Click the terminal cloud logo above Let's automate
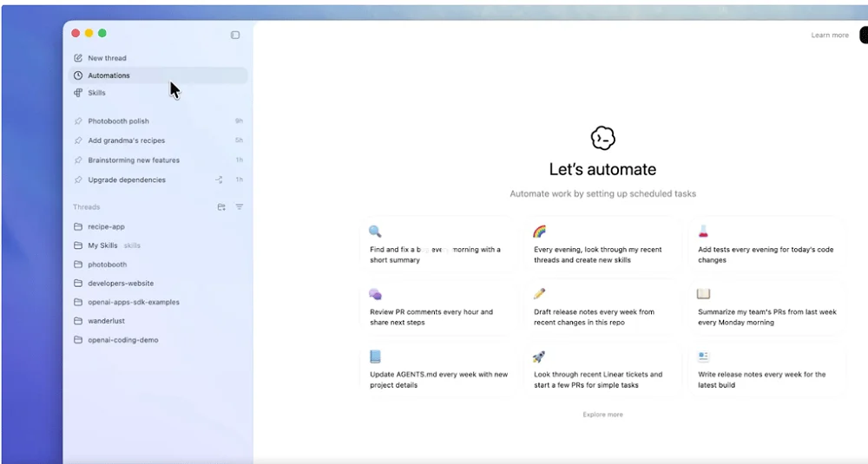The width and height of the screenshot is (868, 464). pyautogui.click(x=603, y=138)
